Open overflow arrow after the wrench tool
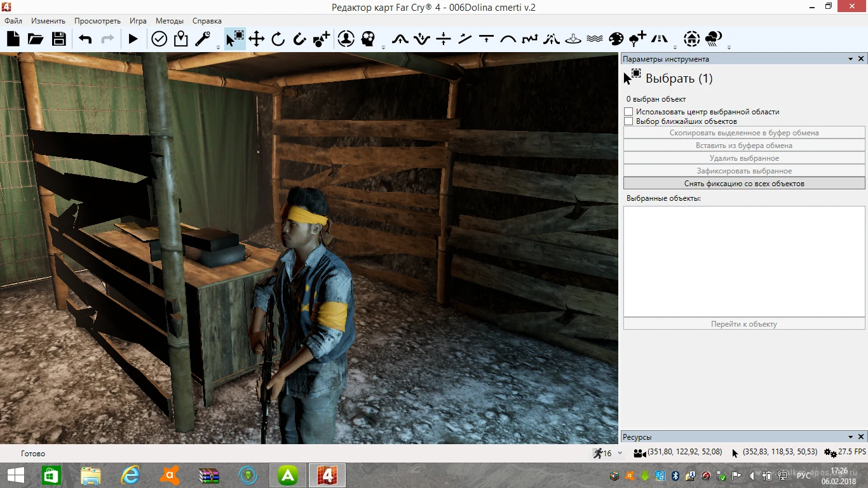 click(x=218, y=47)
